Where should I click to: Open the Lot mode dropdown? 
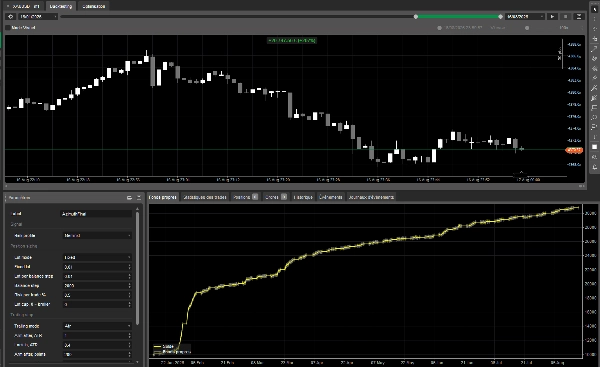97,257
